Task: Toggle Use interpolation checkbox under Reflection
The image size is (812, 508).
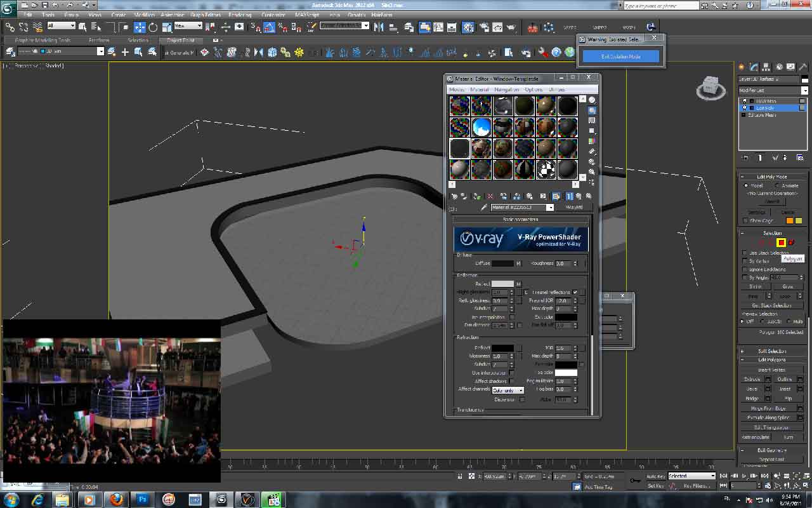Action: pyautogui.click(x=512, y=317)
